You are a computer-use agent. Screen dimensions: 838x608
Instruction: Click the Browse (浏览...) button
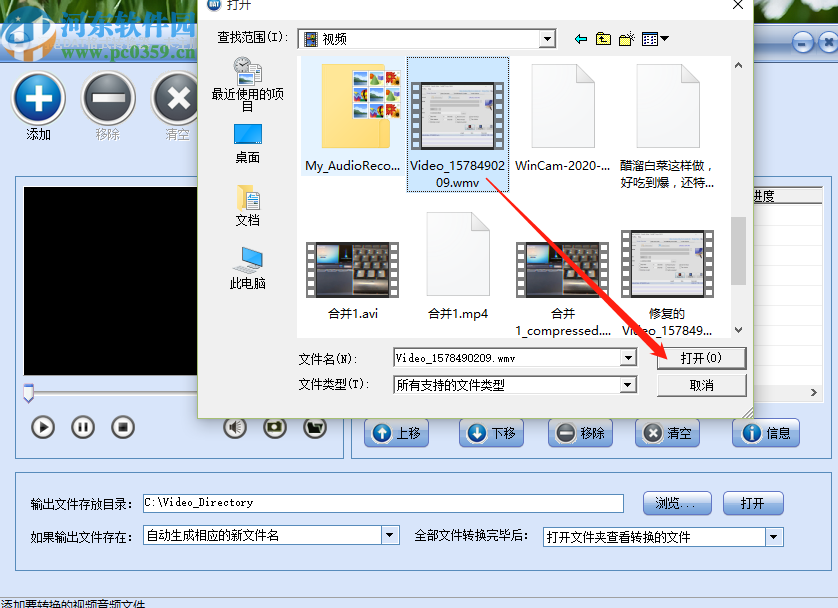[677, 503]
